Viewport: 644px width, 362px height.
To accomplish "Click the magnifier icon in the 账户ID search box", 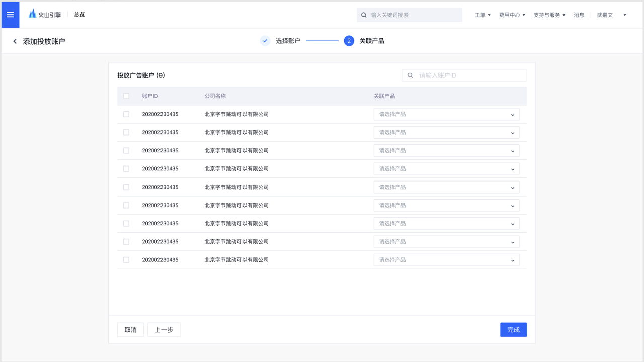I will 410,75.
